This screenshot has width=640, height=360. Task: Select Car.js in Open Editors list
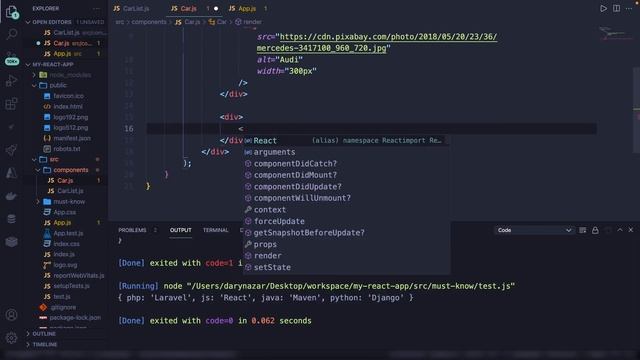click(65, 43)
